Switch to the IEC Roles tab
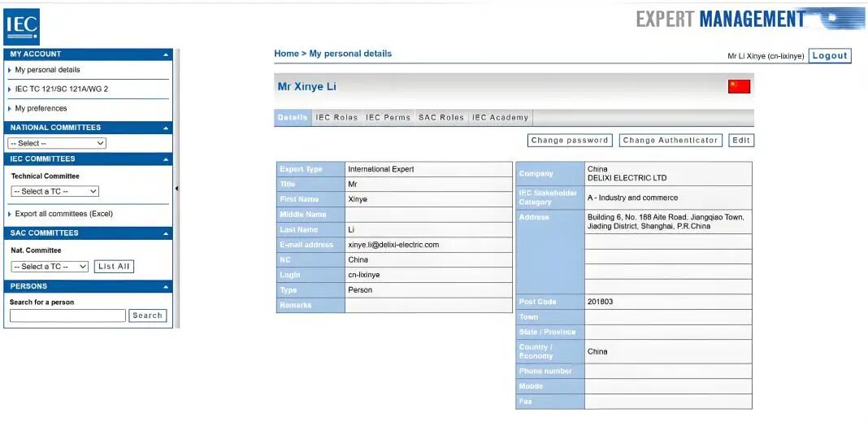The height and width of the screenshot is (422, 868). point(336,117)
